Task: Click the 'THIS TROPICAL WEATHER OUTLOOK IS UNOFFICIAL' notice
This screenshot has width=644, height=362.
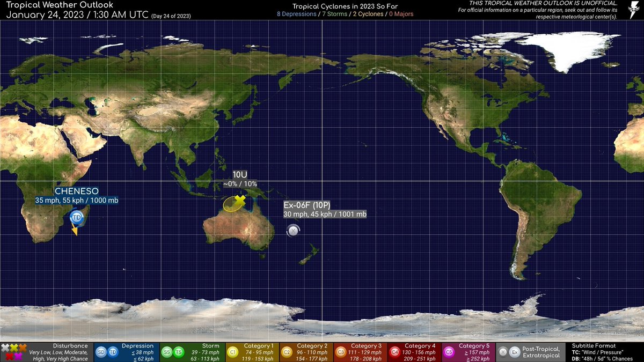Action: 544,3
